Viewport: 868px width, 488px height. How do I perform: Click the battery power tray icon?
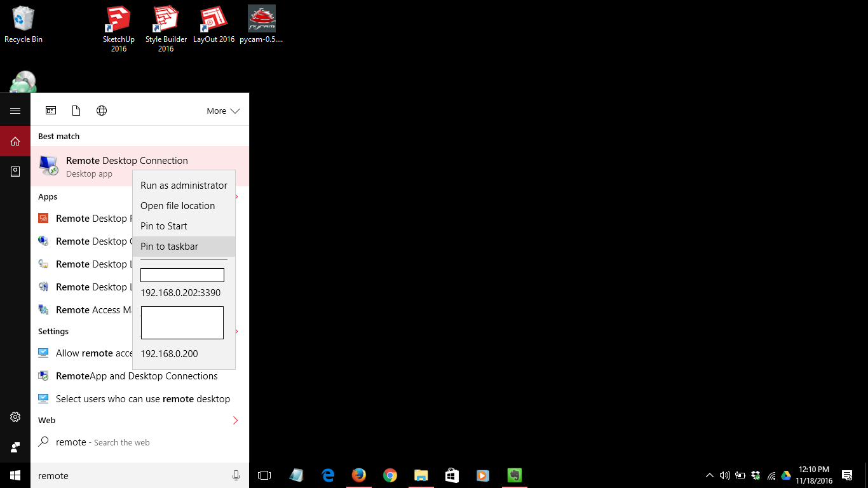pyautogui.click(x=740, y=475)
